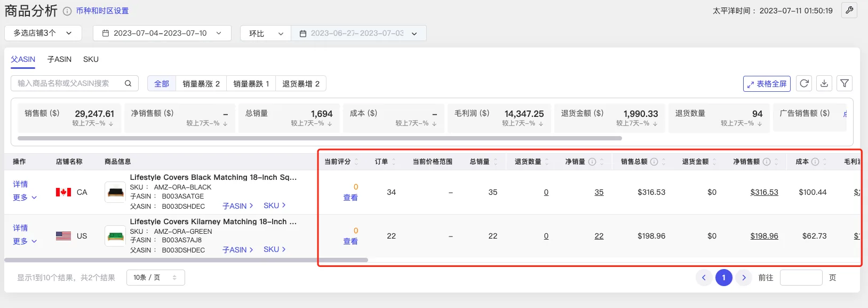Open the 2023-07-04–2023-07-10 date range picker
The image size is (868, 308).
162,33
